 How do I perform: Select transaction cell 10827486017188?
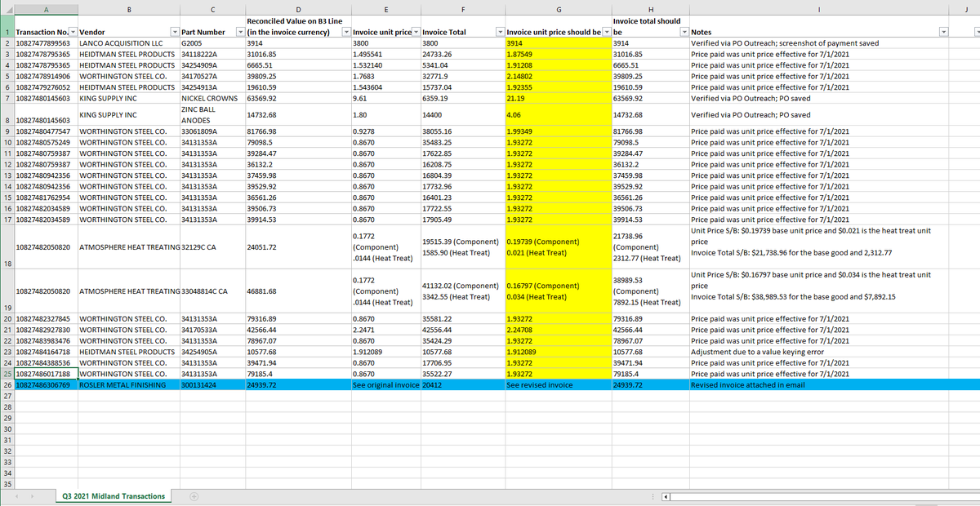(45, 373)
